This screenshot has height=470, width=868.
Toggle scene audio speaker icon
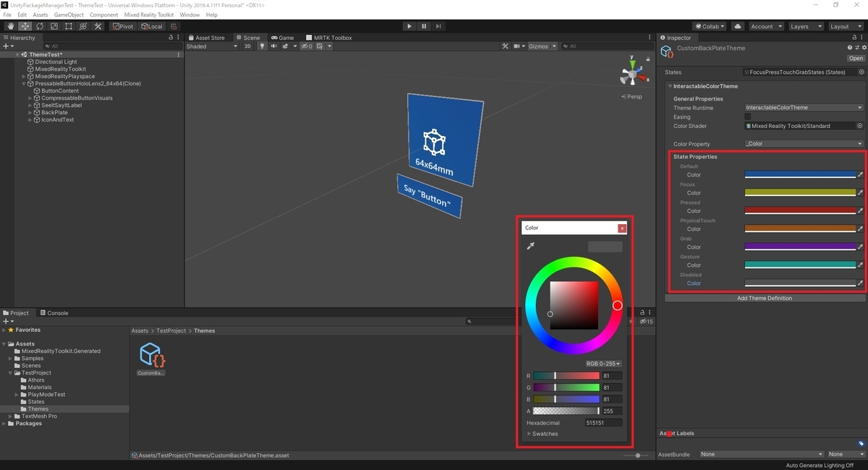pyautogui.click(x=273, y=46)
